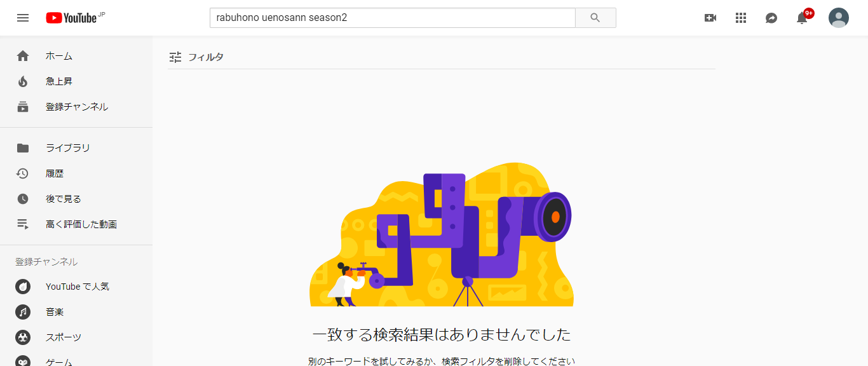
Task: Open the messages share icon
Action: 771,18
